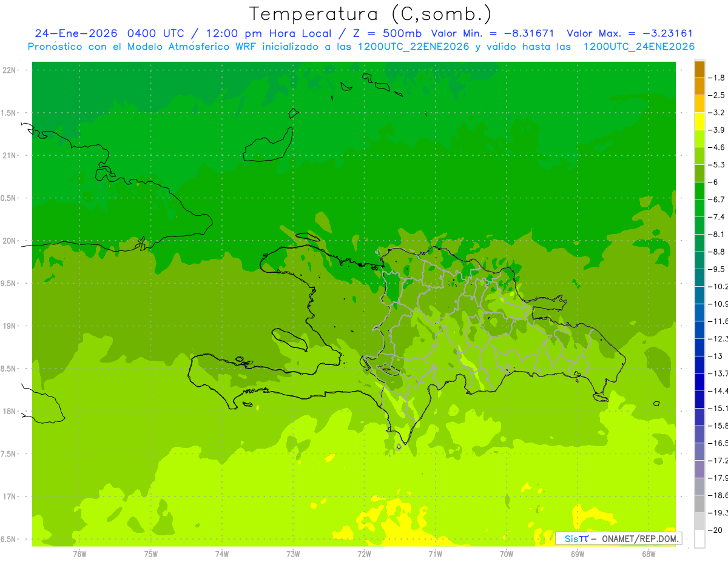Image resolution: width=728 pixels, height=562 pixels.
Task: Click the '72W' longitude label
Action: [364, 554]
